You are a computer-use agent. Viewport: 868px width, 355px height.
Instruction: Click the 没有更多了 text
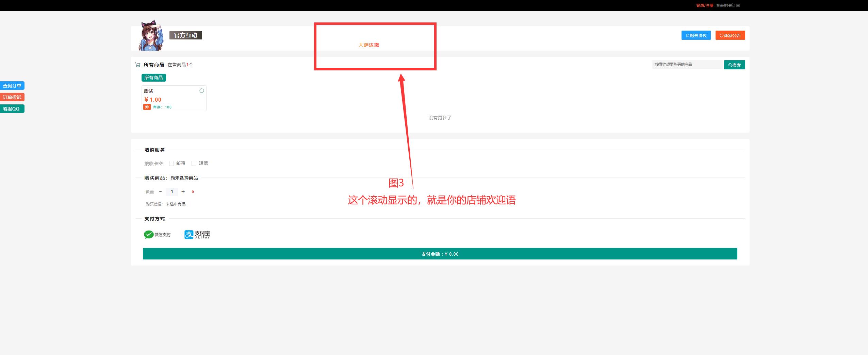pos(440,118)
